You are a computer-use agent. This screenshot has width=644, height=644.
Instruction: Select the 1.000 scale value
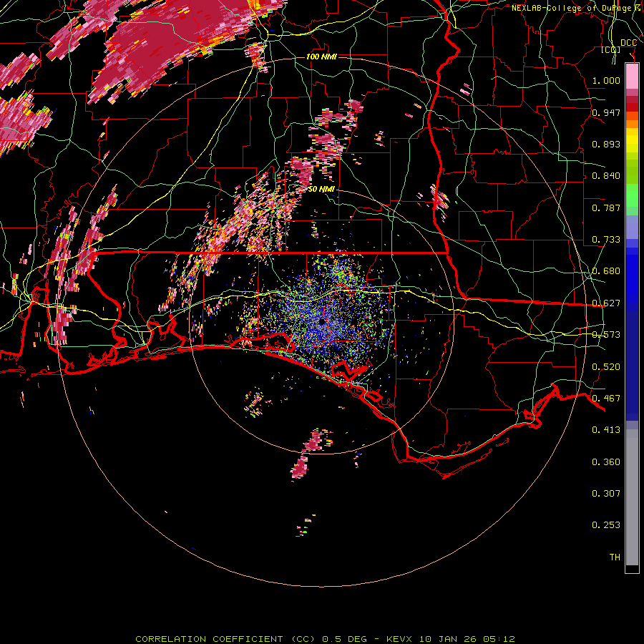(x=606, y=80)
